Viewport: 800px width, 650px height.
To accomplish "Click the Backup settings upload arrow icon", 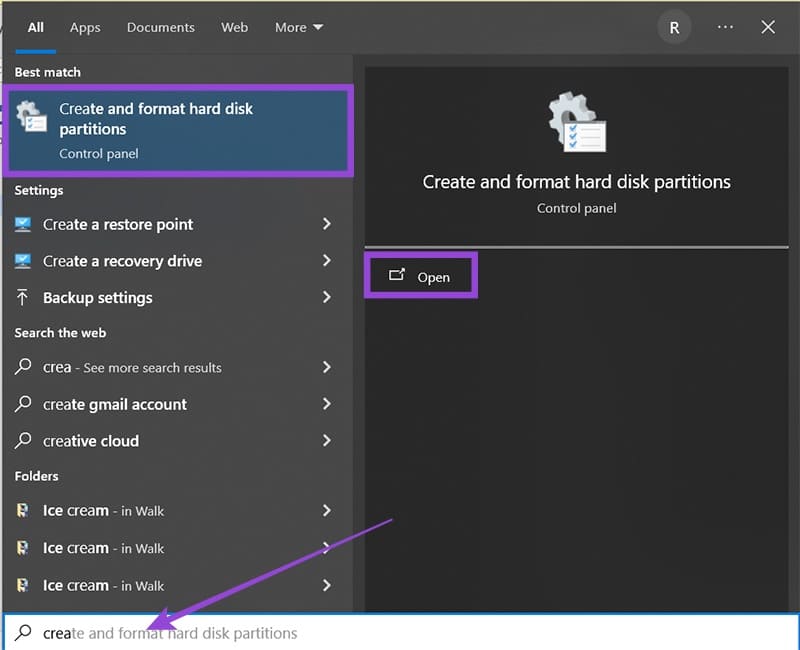I will [x=22, y=297].
